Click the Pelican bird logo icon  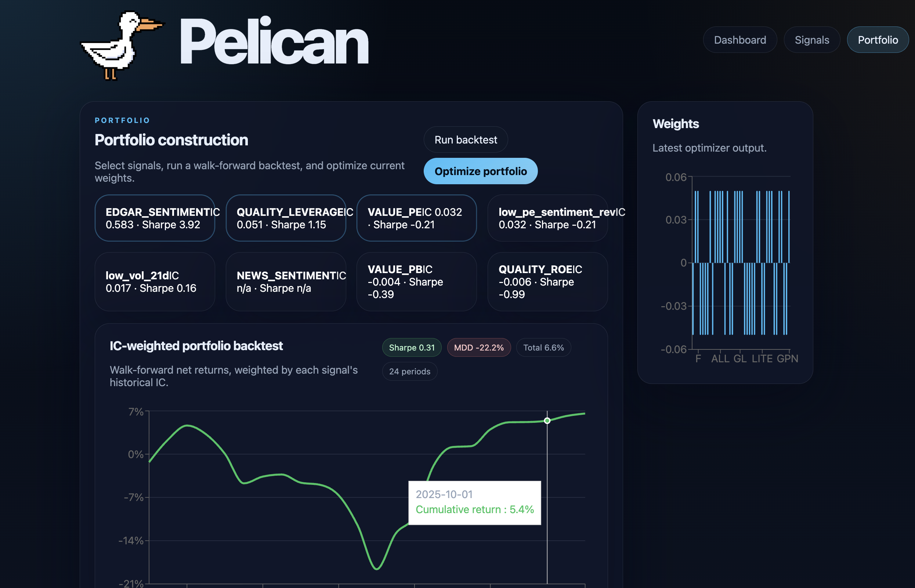click(122, 45)
